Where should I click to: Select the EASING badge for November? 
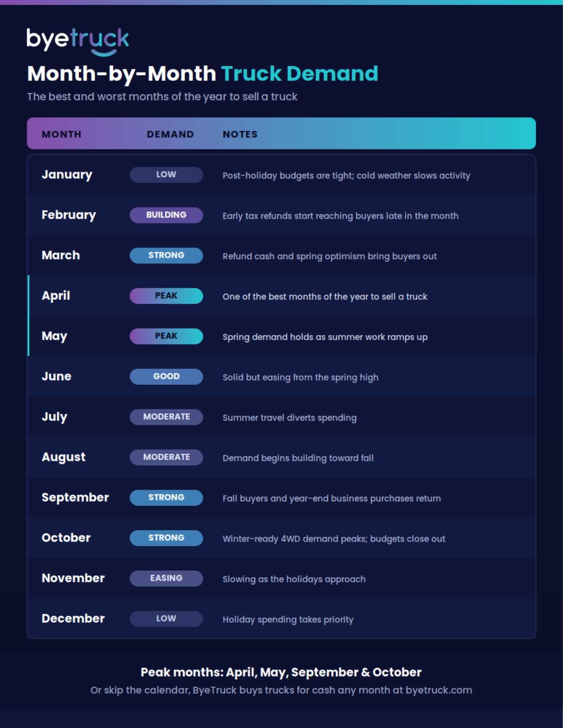pos(166,578)
